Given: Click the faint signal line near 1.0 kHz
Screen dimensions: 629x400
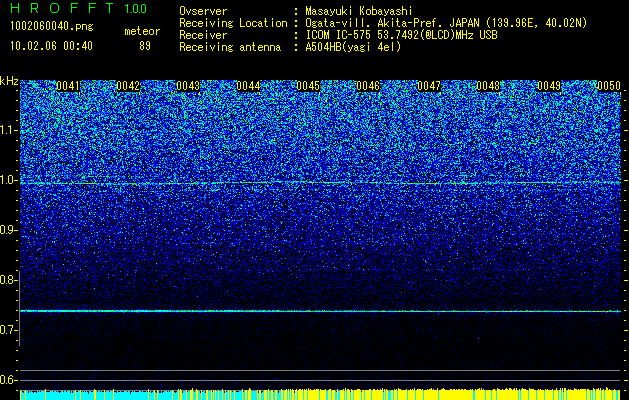Looking at the screenshot, I should point(320,183).
